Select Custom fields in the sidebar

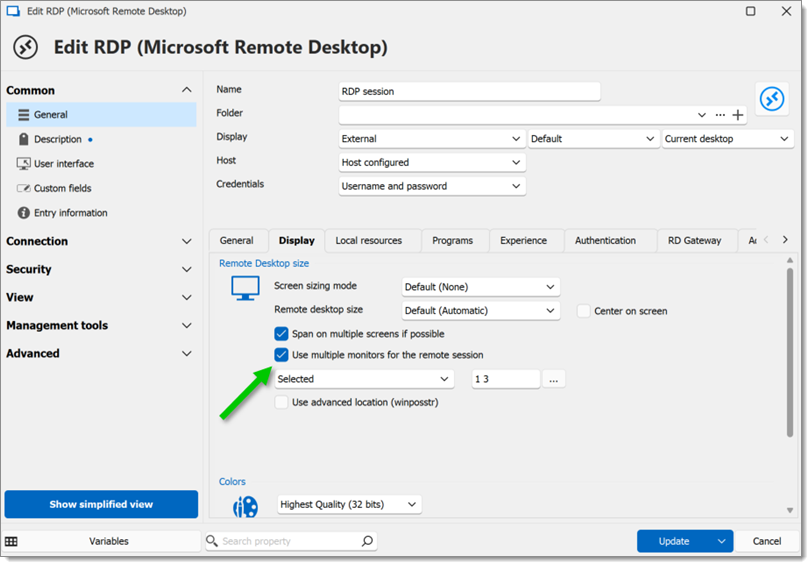tap(102, 188)
